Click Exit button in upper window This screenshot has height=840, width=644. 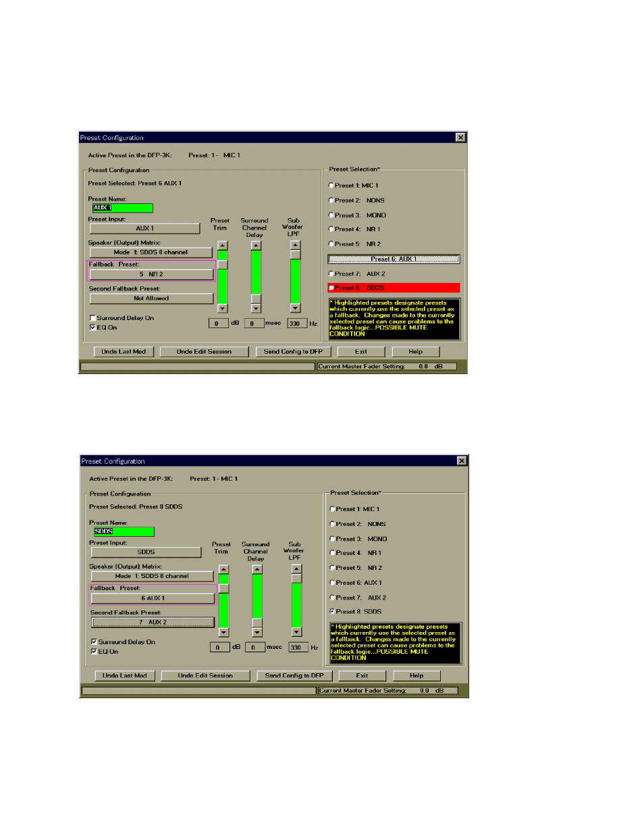pos(361,352)
